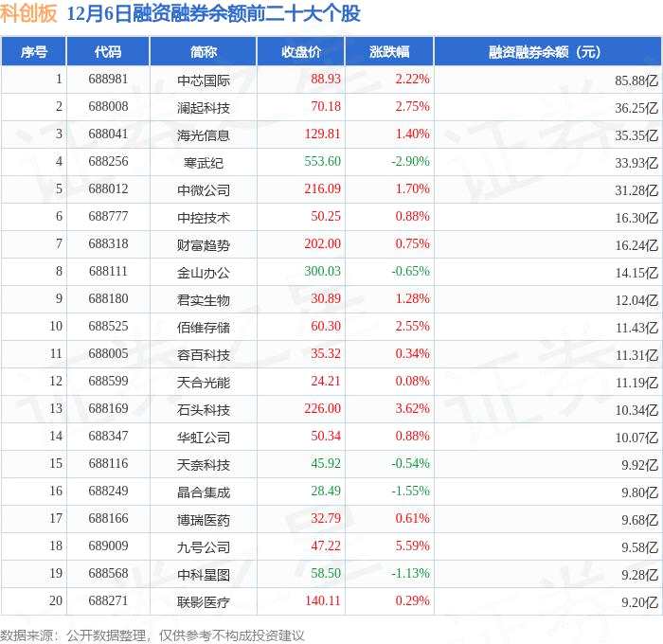Click change percentage -2.90%

[410, 162]
